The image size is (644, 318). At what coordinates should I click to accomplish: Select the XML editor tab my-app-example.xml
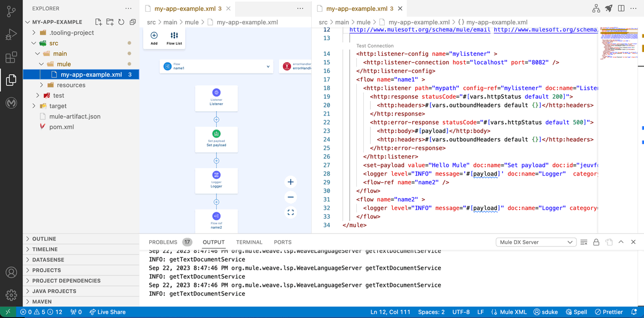(359, 9)
